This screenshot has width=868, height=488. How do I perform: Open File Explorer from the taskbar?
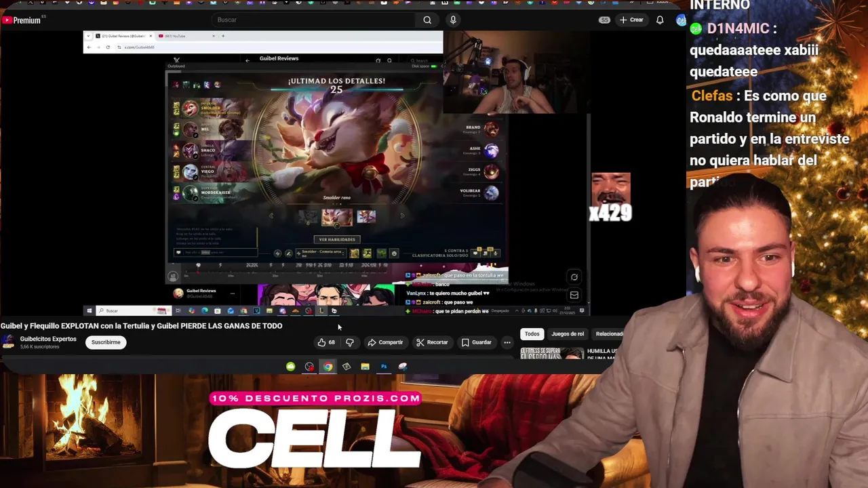click(x=365, y=367)
